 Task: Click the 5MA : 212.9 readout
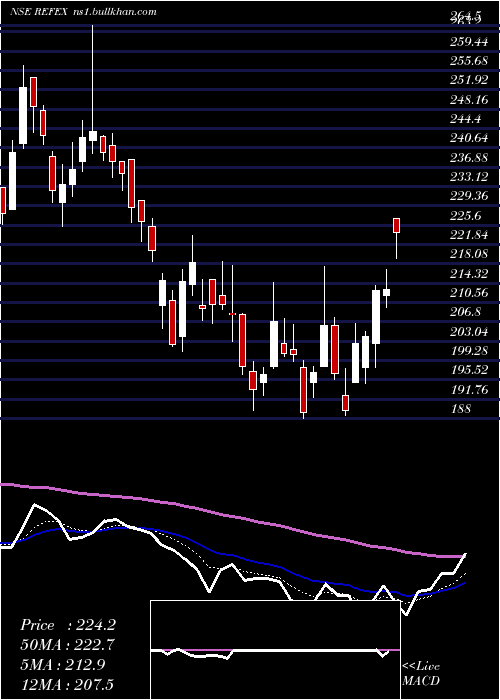[x=63, y=665]
